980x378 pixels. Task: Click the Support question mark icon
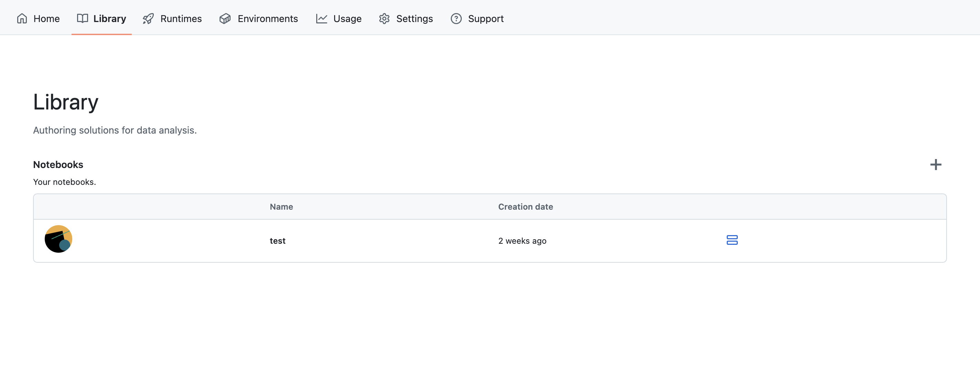click(456, 19)
